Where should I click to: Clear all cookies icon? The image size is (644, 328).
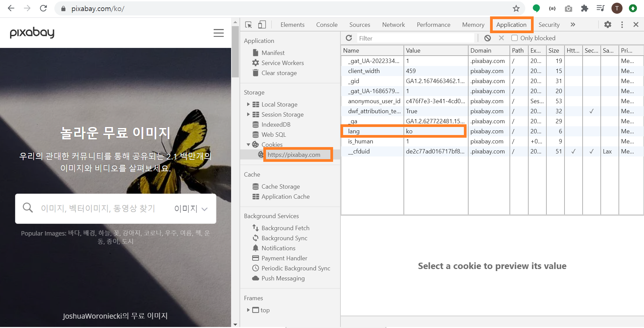point(487,38)
